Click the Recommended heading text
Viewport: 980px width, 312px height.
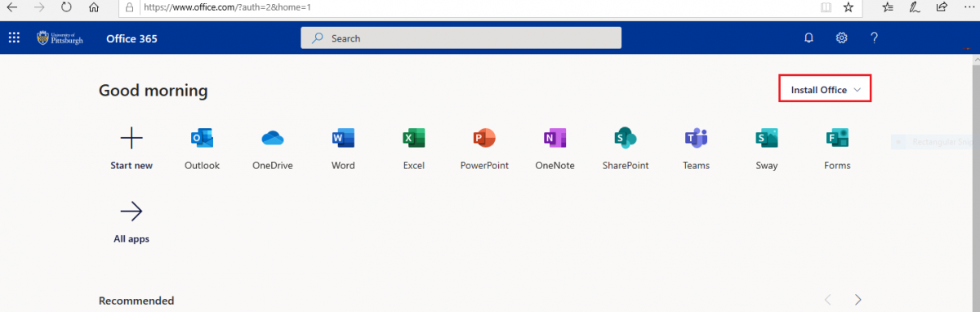click(x=136, y=301)
